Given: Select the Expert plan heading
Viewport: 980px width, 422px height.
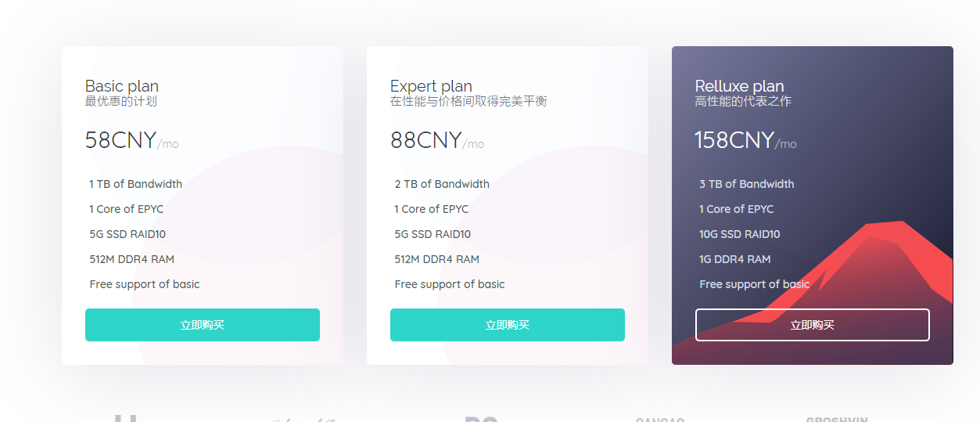Looking at the screenshot, I should click(431, 86).
